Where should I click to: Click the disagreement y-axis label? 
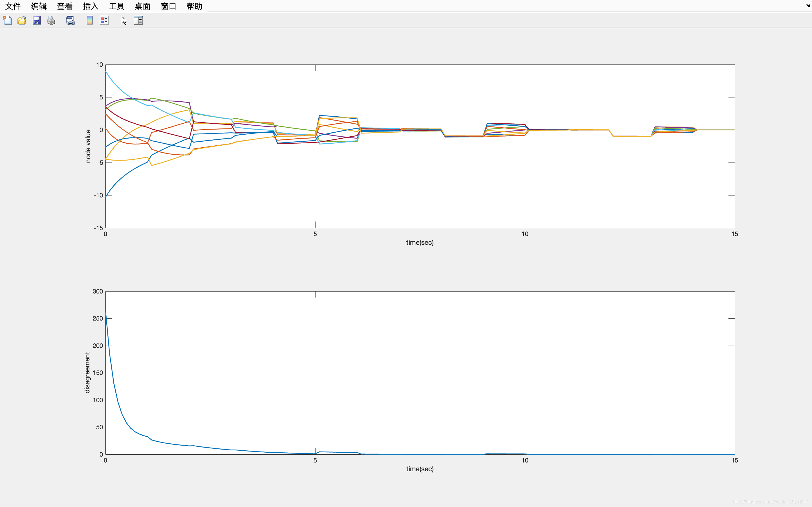click(x=87, y=373)
